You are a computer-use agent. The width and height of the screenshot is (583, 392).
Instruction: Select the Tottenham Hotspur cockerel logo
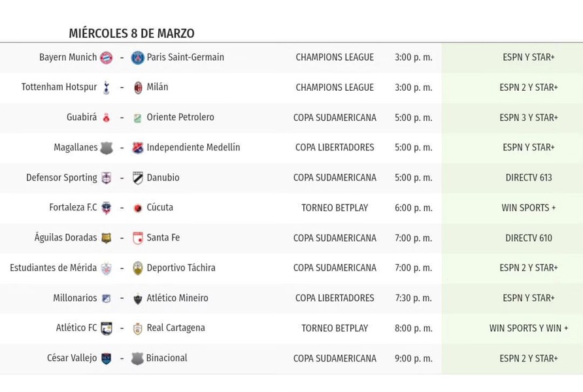pyautogui.click(x=107, y=88)
